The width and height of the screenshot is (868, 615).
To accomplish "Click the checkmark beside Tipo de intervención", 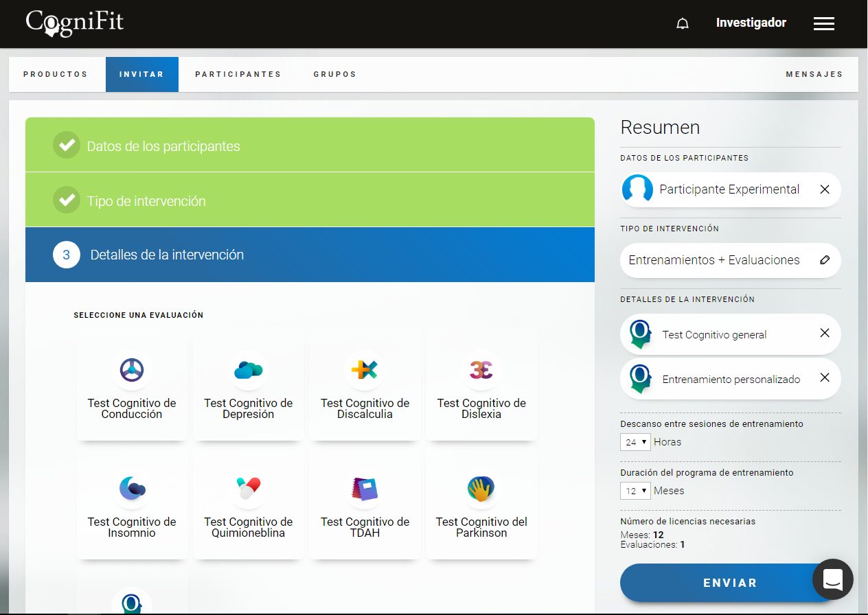I will pyautogui.click(x=67, y=200).
